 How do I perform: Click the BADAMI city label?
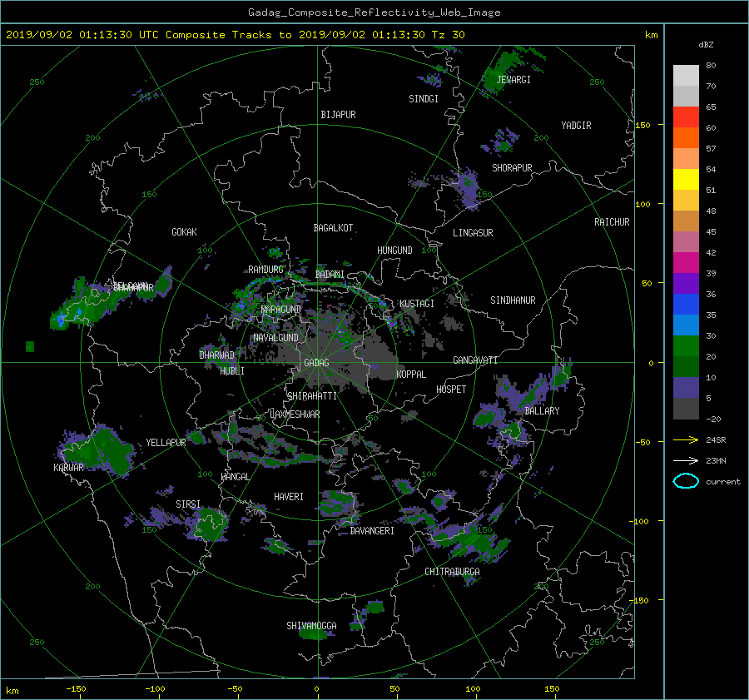coord(330,275)
